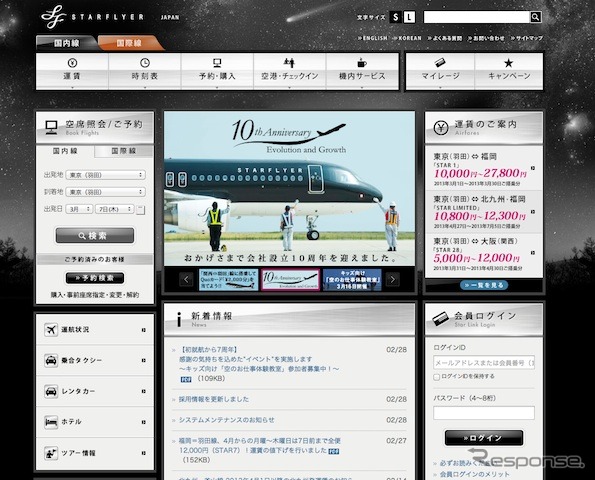This screenshot has width=595, height=480.
Task: Click the info icon beside 新着情報
Action: click(x=179, y=319)
